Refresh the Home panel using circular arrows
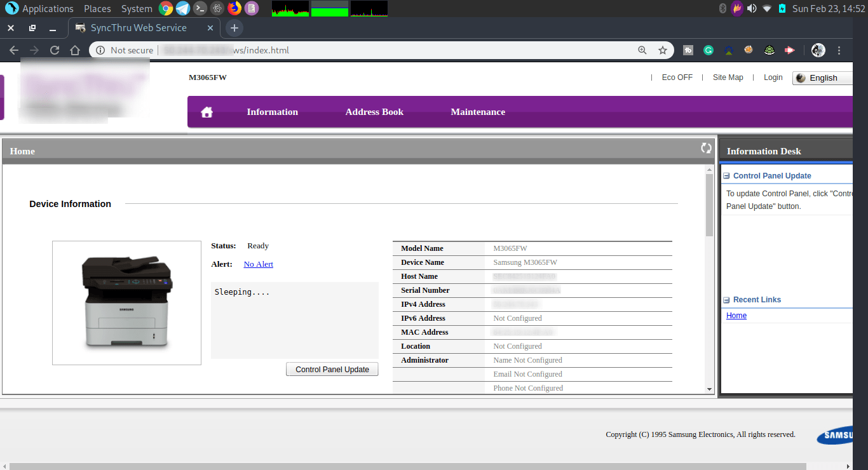This screenshot has height=470, width=868. coord(706,147)
